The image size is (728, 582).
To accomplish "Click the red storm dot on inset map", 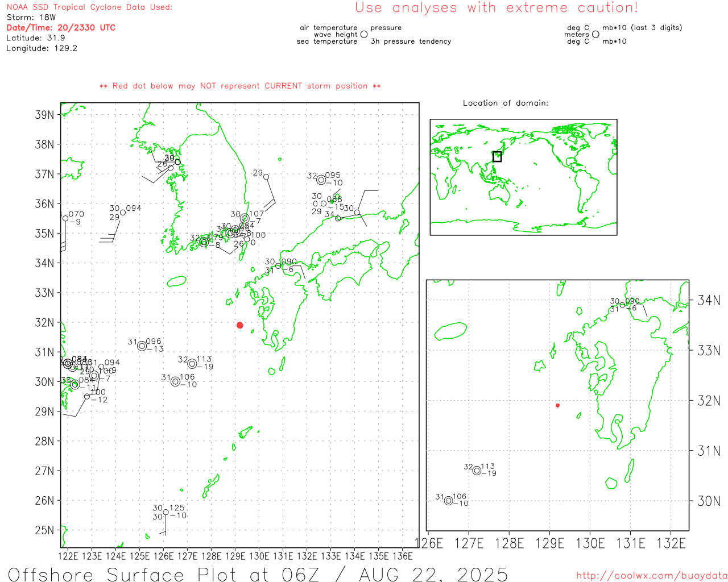I will (558, 405).
